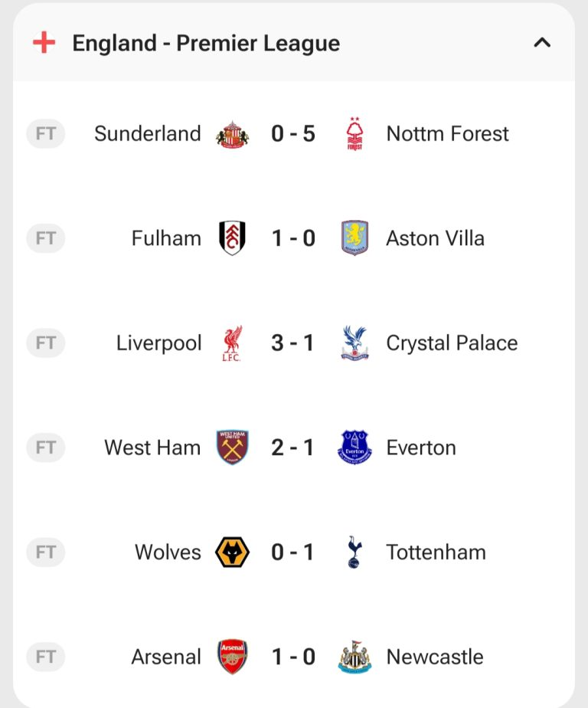Viewport: 588px width, 708px height.
Task: Click the Newcastle club crest
Action: pyautogui.click(x=354, y=657)
